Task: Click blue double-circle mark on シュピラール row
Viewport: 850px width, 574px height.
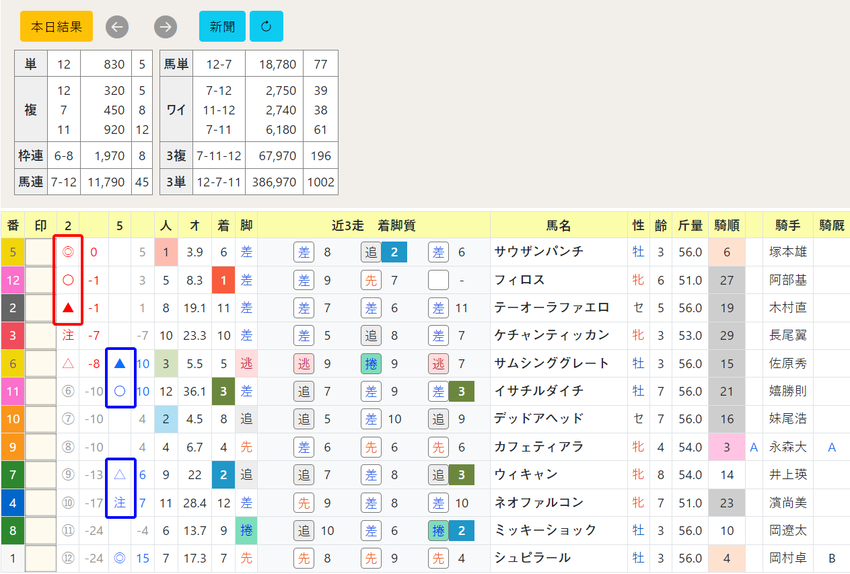Action: click(120, 558)
